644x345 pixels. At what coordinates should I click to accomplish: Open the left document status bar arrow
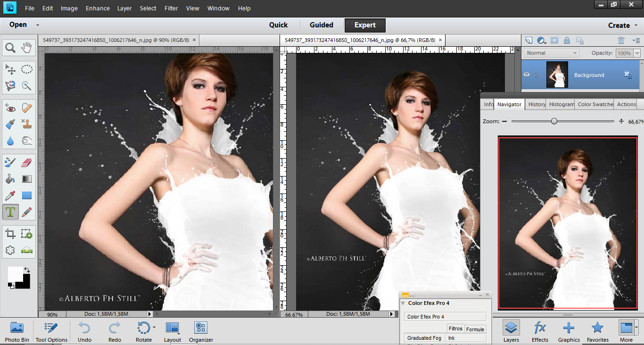click(150, 314)
